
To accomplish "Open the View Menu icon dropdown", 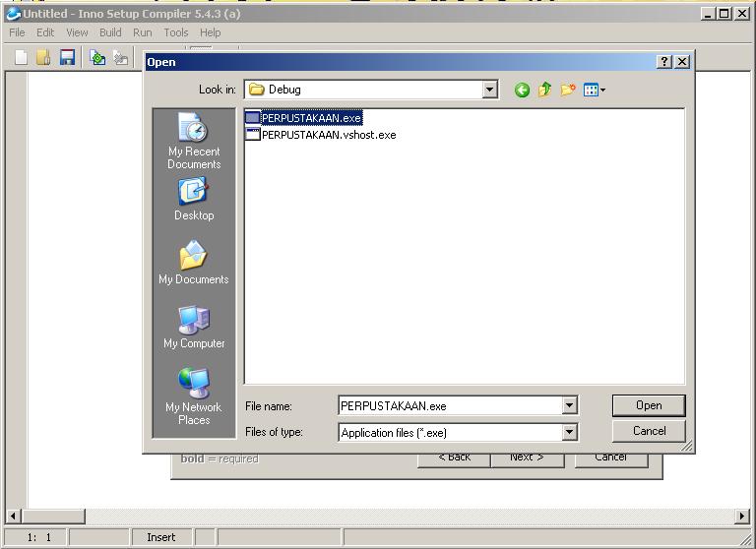I will pyautogui.click(x=594, y=90).
